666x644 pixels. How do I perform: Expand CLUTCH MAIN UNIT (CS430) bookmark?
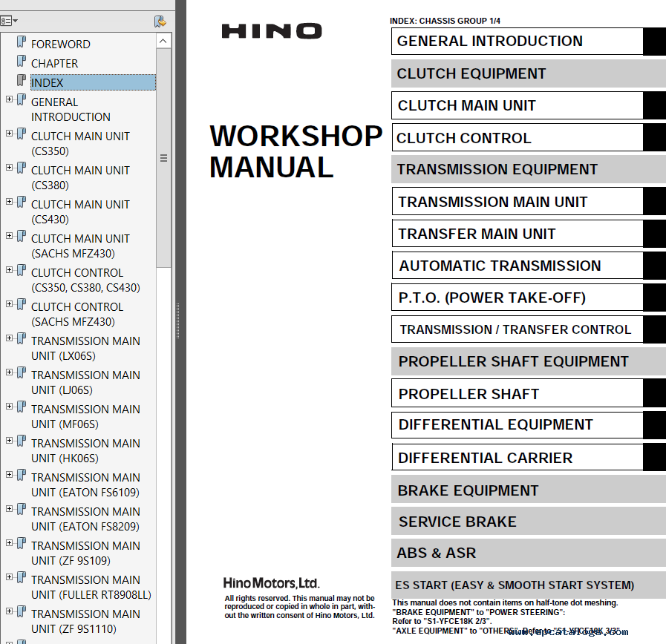pos(10,202)
